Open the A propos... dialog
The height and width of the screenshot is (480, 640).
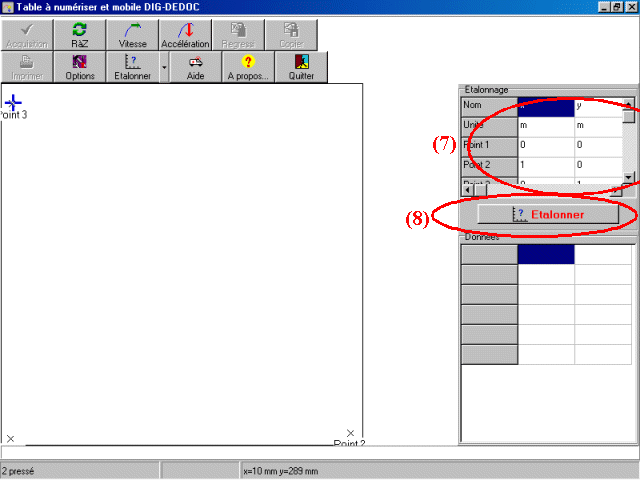click(248, 68)
